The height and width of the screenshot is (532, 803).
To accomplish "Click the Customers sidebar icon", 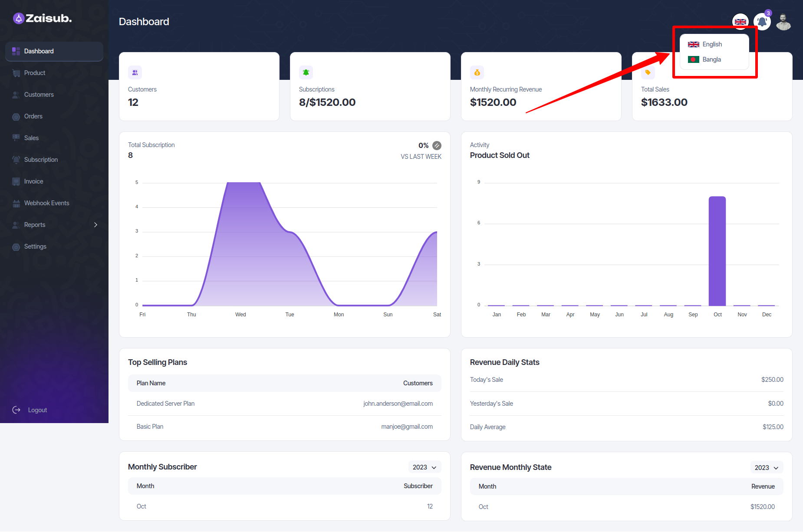I will click(x=16, y=95).
